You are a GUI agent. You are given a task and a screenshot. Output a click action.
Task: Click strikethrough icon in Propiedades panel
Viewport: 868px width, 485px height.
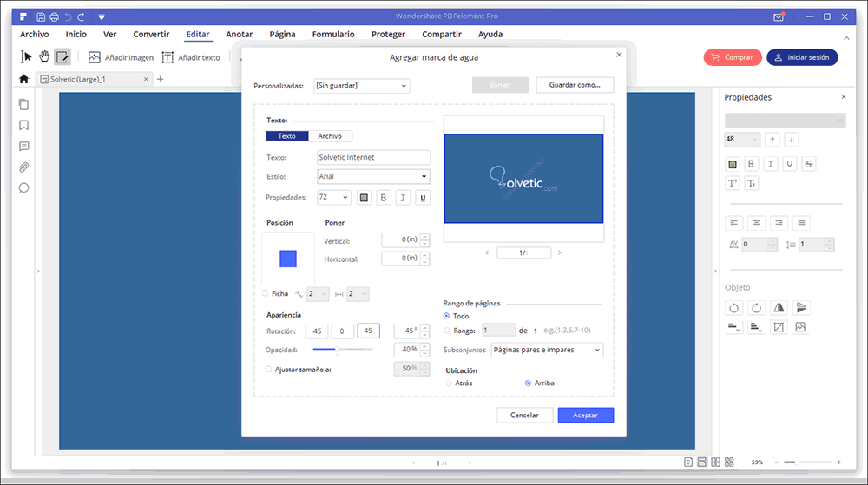(809, 164)
